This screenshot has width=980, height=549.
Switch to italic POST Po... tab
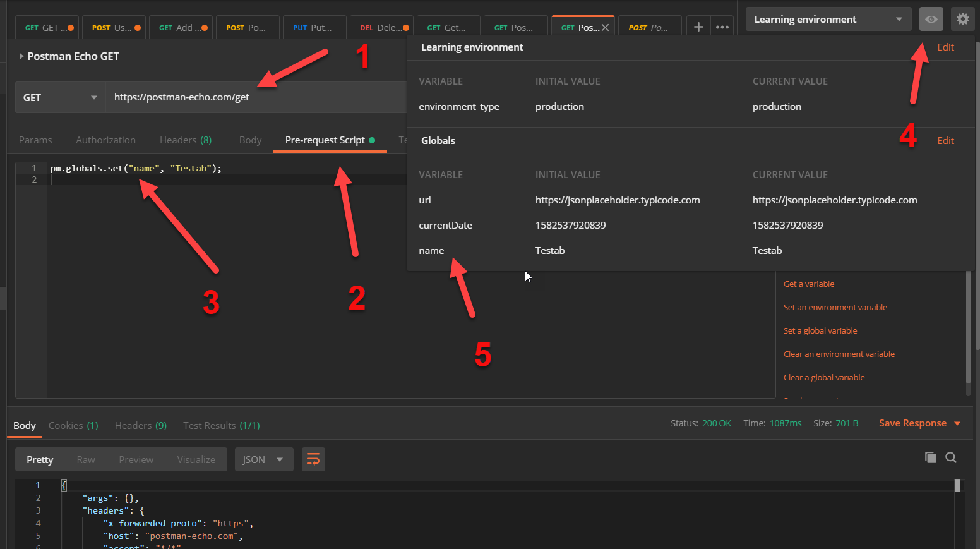pyautogui.click(x=648, y=28)
